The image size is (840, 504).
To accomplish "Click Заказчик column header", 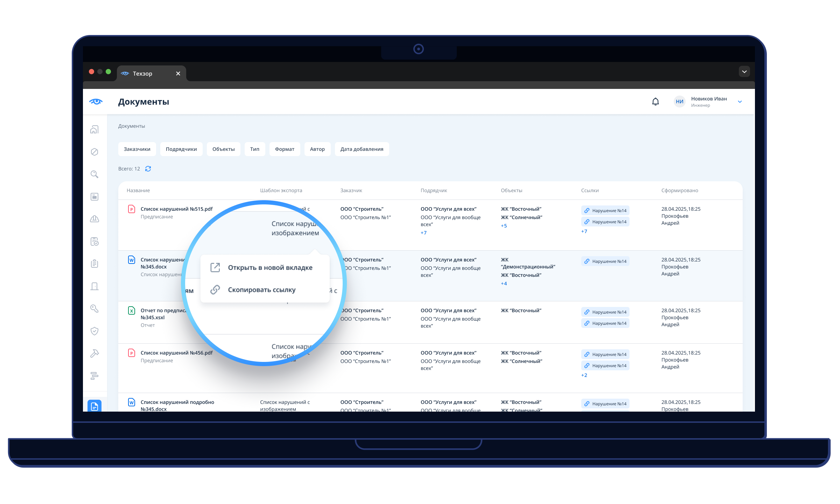I will 351,190.
